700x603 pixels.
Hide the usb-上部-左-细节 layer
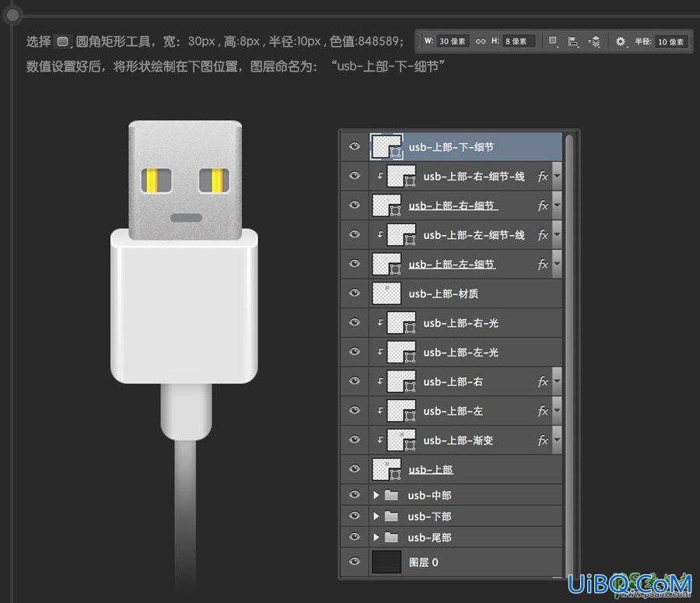pos(355,264)
